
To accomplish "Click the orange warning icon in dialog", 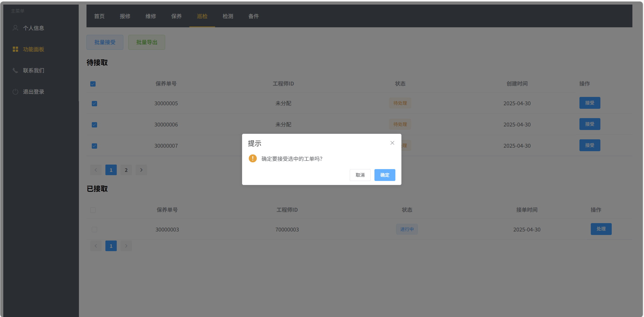I will click(252, 159).
